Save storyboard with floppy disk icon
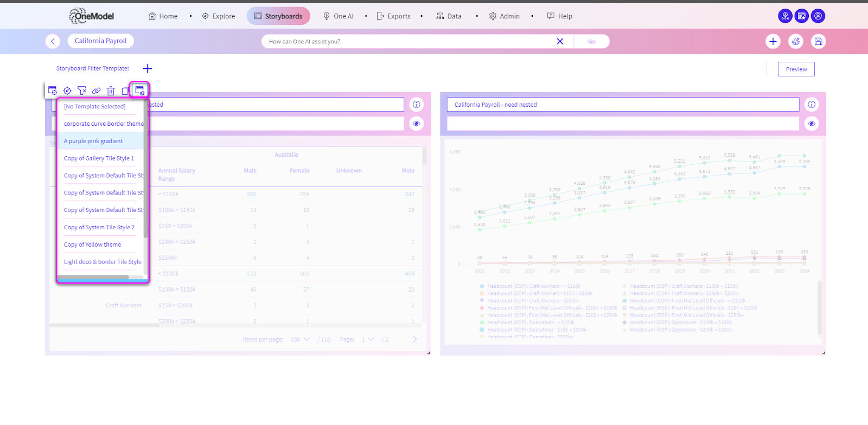 click(x=818, y=41)
